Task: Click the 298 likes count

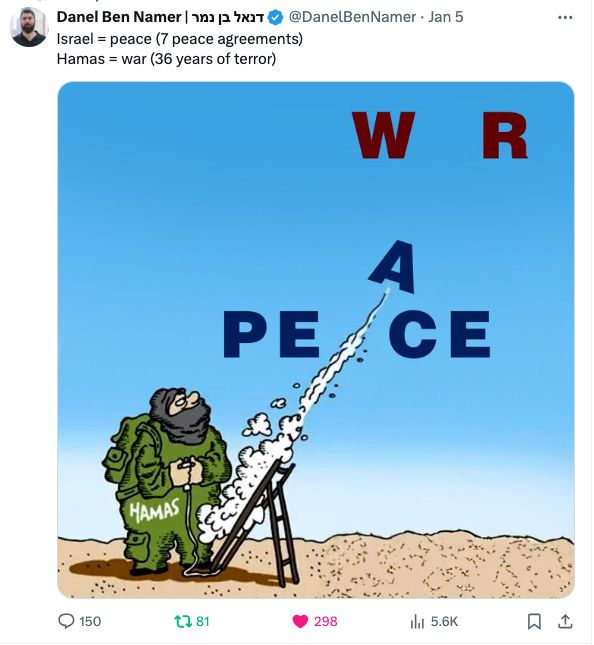Action: pos(325,621)
